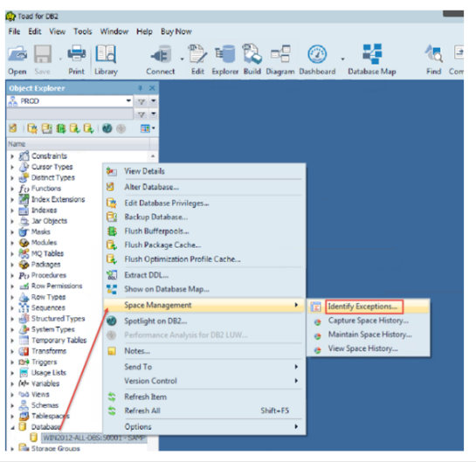The width and height of the screenshot is (476, 462).
Task: Click the Name column header
Action: coord(79,144)
